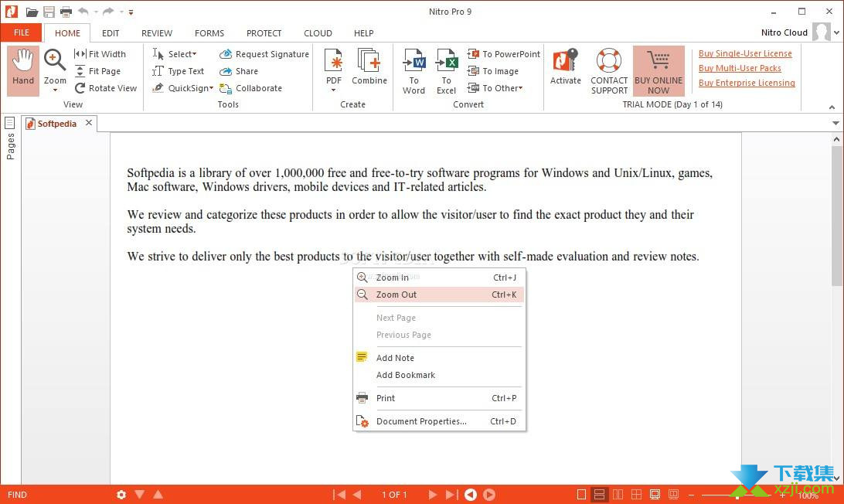Image resolution: width=844 pixels, height=504 pixels.
Task: Select Add Note in context menu
Action: click(x=439, y=358)
